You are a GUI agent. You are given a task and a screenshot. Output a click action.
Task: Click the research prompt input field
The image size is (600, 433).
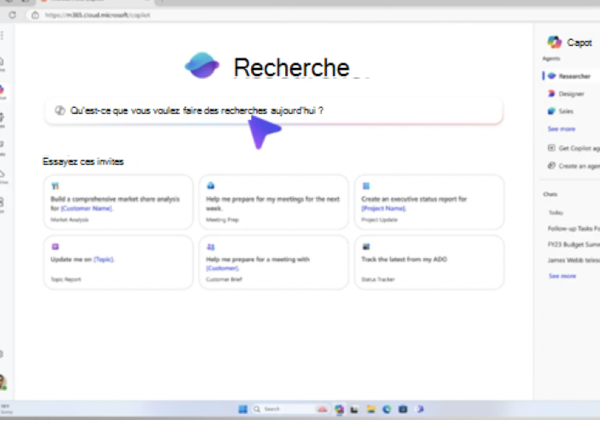click(274, 111)
